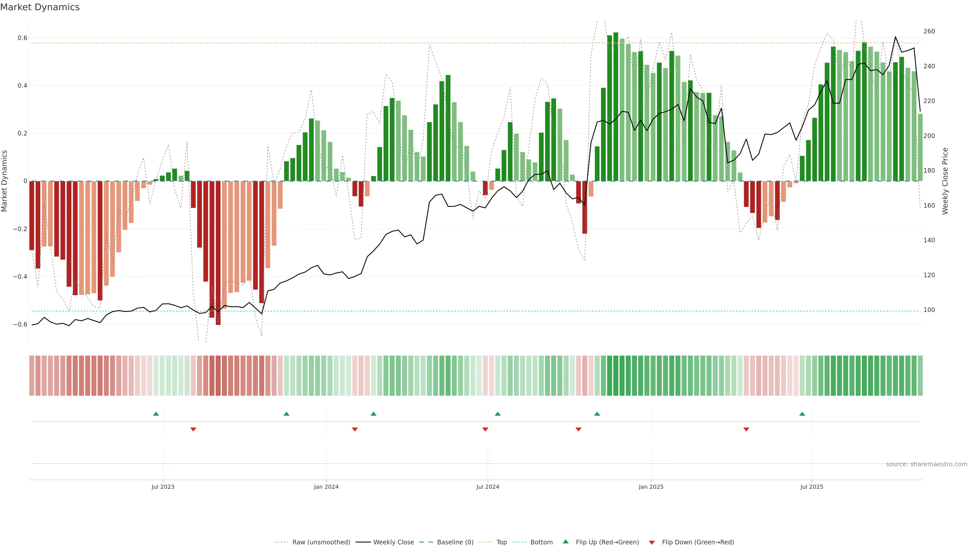Viewport: 980px width, 551px height.
Task: Click the green flip-up triangle in late 2023
Action: click(286, 414)
